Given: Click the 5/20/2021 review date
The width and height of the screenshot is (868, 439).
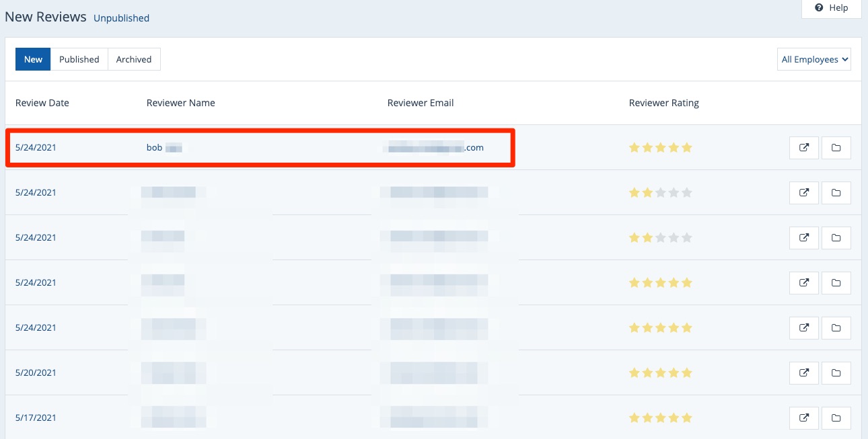Looking at the screenshot, I should point(36,373).
